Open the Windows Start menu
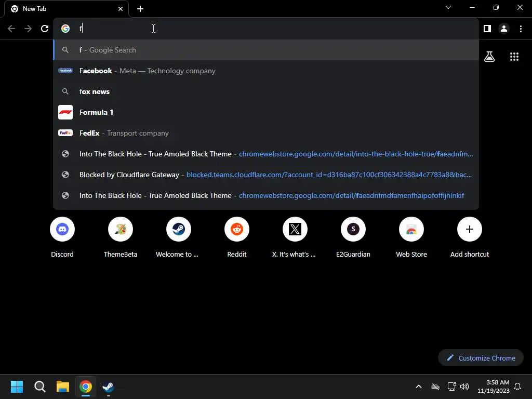Image resolution: width=532 pixels, height=399 pixels. tap(17, 387)
